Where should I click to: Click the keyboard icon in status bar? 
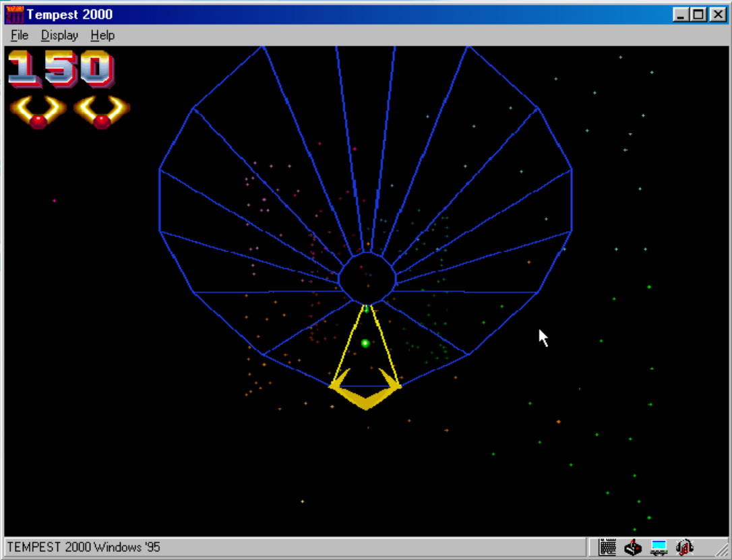tap(607, 547)
